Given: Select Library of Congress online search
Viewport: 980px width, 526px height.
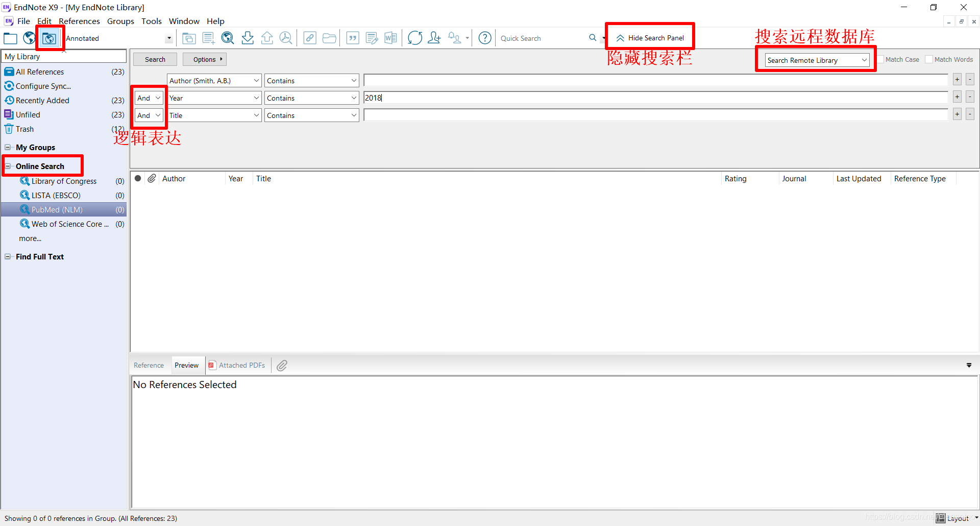Looking at the screenshot, I should (64, 181).
